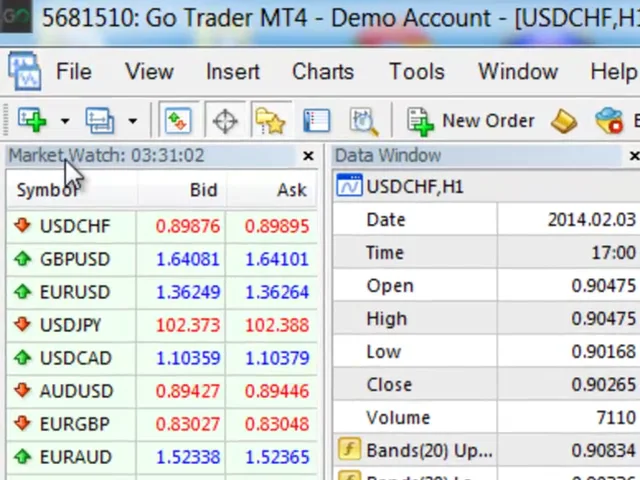Click the USDCHF down-arrow icon
This screenshot has height=480, width=640.
(x=22, y=225)
